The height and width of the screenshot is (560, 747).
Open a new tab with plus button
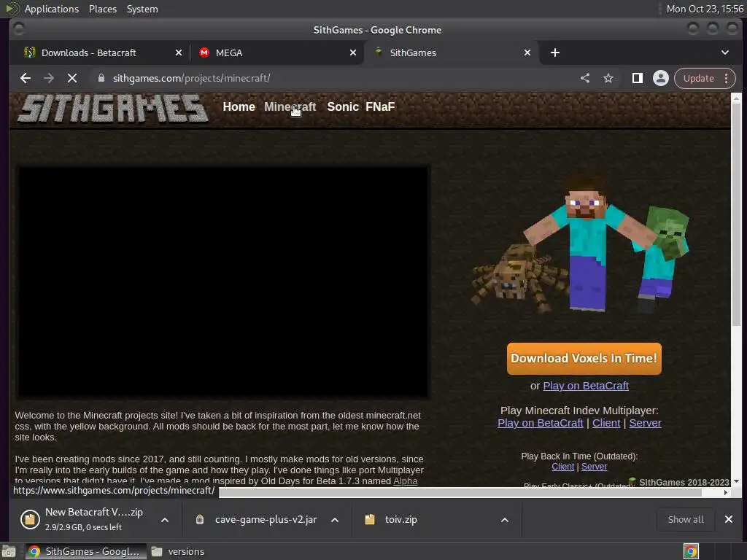[555, 52]
